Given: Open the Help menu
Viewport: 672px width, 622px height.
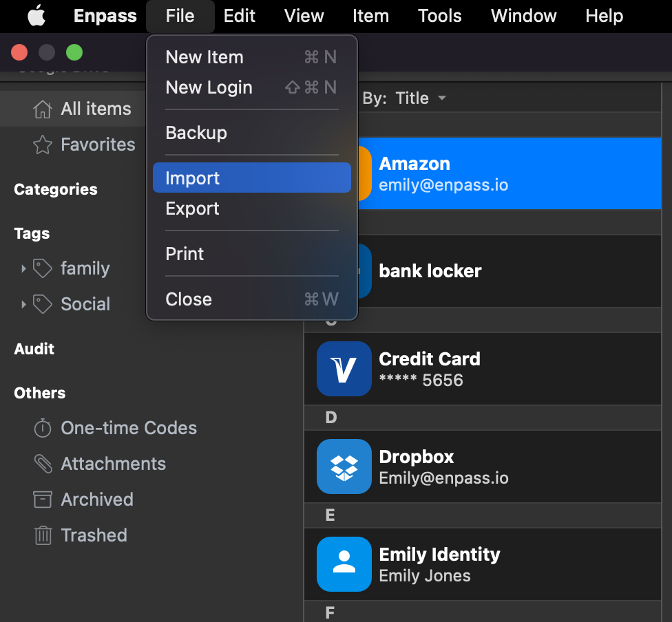Looking at the screenshot, I should click(605, 16).
